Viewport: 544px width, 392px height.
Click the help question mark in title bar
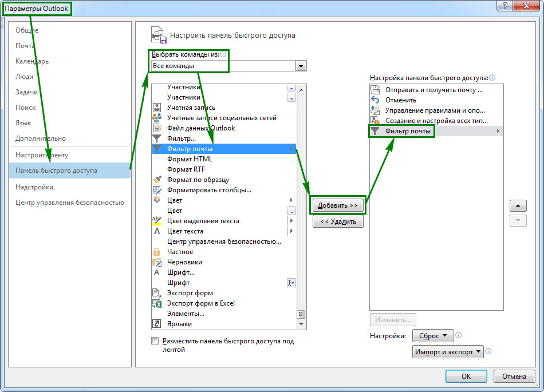pyautogui.click(x=505, y=6)
